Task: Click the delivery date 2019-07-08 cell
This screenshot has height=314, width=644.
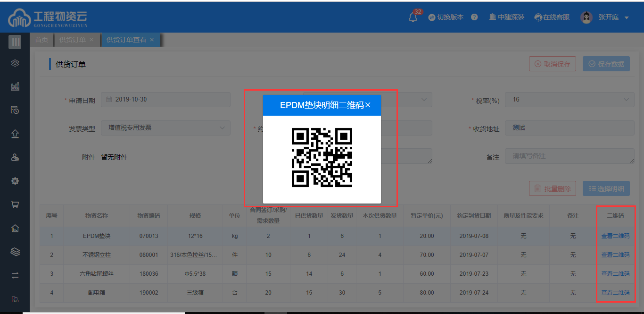Action: coord(474,236)
